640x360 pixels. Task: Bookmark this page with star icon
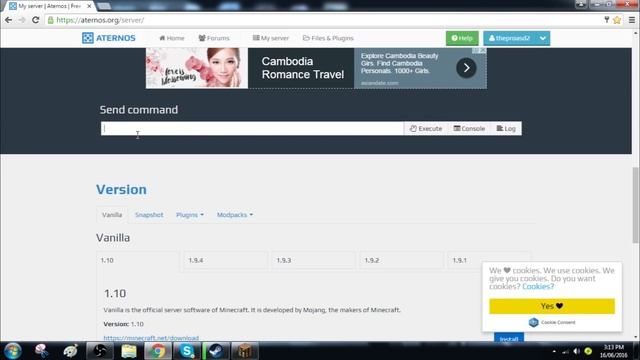(617, 20)
